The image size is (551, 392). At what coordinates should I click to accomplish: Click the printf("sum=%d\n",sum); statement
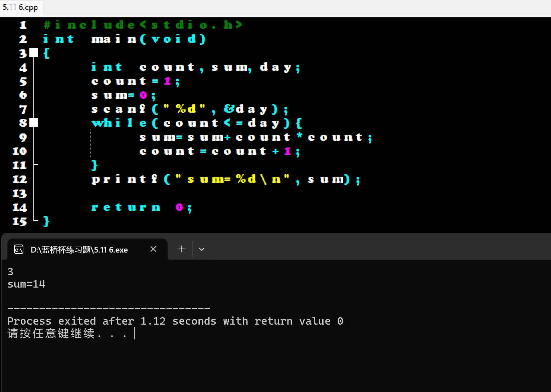[226, 179]
